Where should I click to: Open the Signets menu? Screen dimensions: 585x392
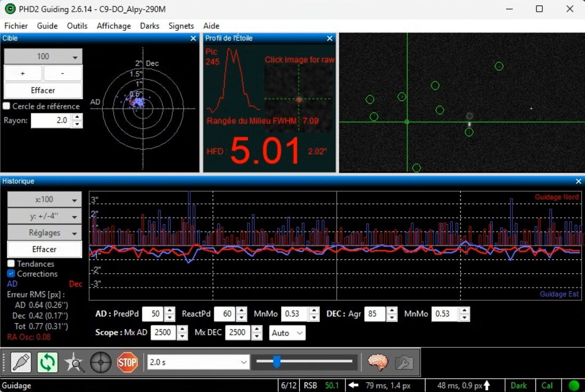pyautogui.click(x=181, y=26)
